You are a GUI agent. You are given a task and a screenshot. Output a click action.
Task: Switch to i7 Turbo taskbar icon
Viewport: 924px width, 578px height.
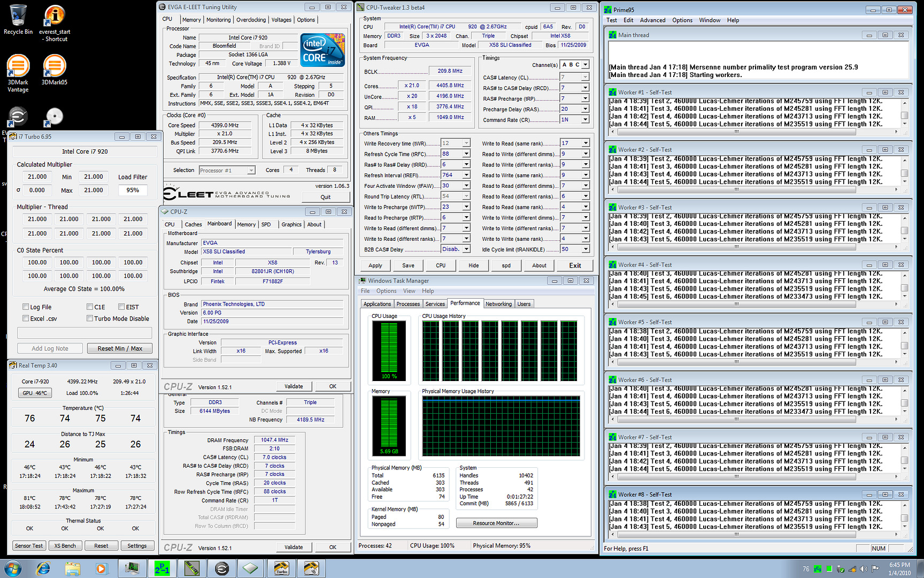[x=281, y=568]
